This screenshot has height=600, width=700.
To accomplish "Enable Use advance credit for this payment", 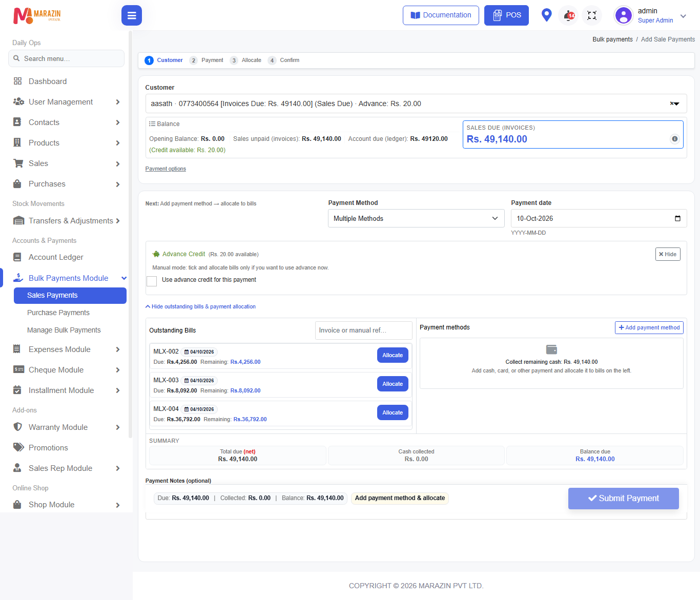I will click(152, 281).
